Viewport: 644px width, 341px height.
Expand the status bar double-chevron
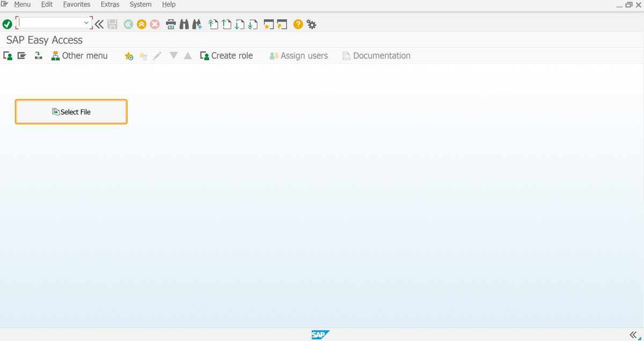click(633, 335)
